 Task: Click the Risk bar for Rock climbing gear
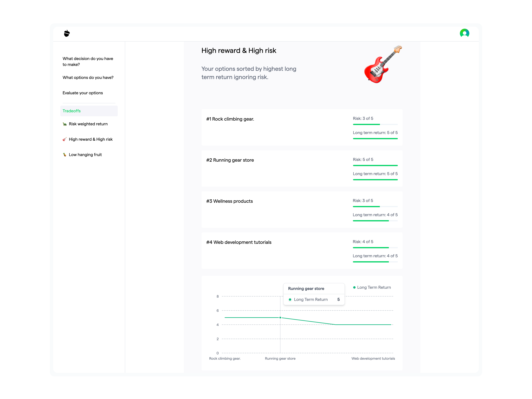click(375, 124)
